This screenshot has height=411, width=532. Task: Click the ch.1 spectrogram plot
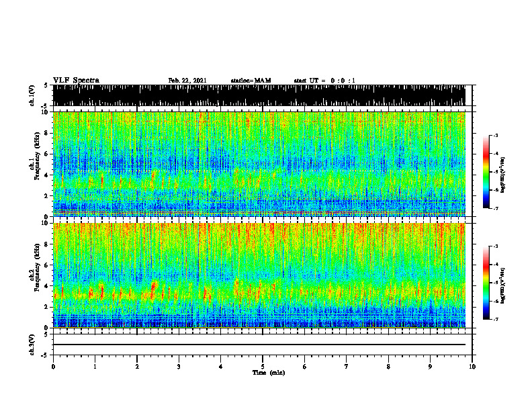pyautogui.click(x=259, y=164)
